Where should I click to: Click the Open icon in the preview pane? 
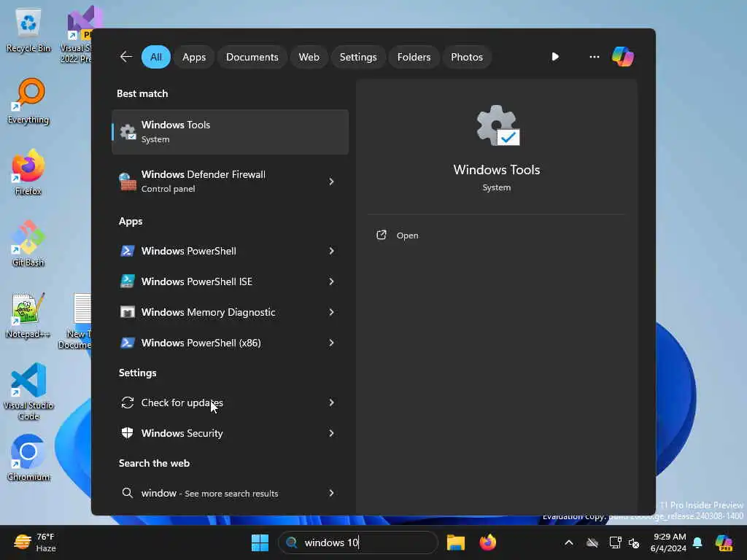[381, 235]
